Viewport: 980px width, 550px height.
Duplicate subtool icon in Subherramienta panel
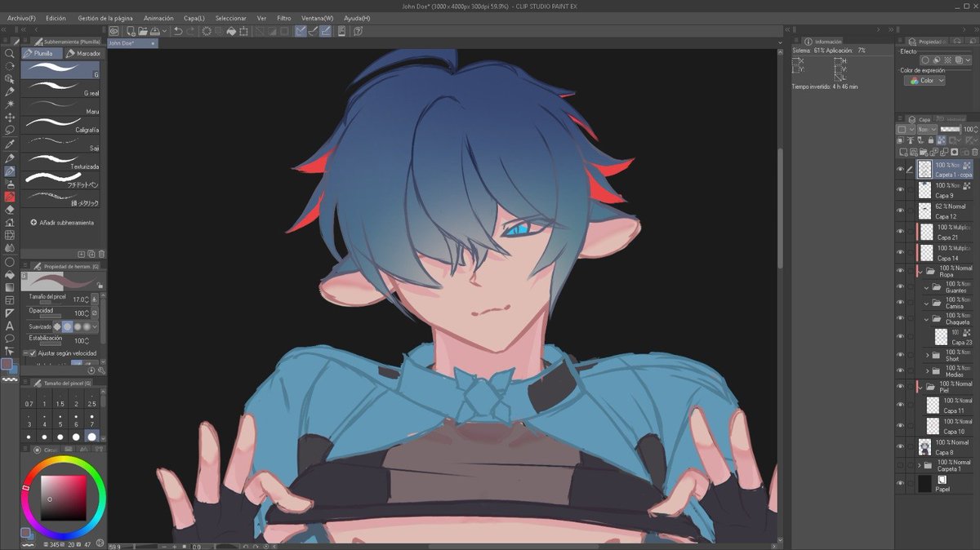(91, 254)
